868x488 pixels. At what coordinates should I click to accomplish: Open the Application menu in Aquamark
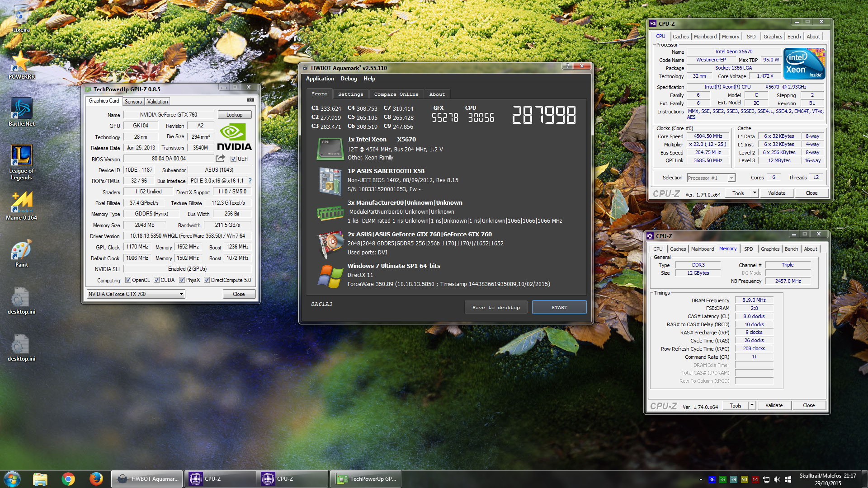tap(320, 79)
